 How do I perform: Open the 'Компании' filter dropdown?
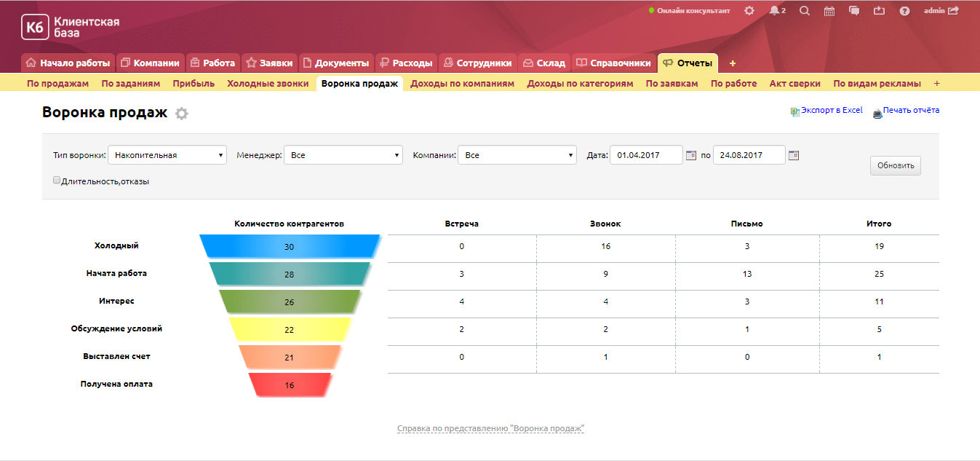tap(517, 154)
